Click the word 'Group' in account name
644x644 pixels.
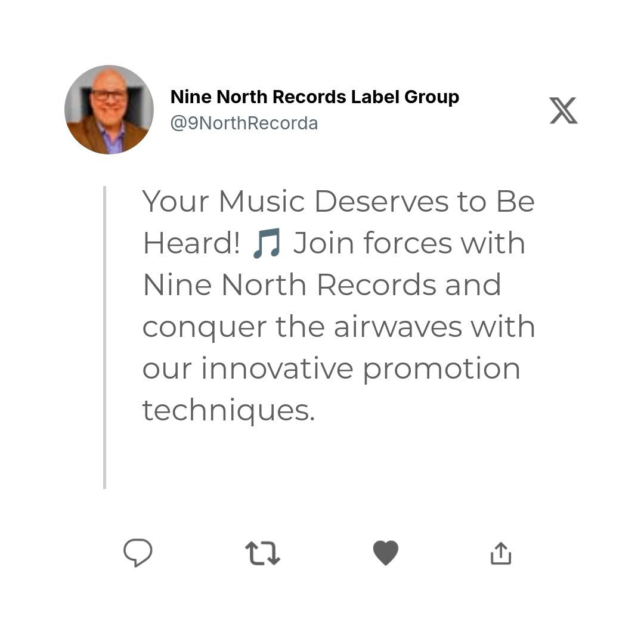[432, 98]
